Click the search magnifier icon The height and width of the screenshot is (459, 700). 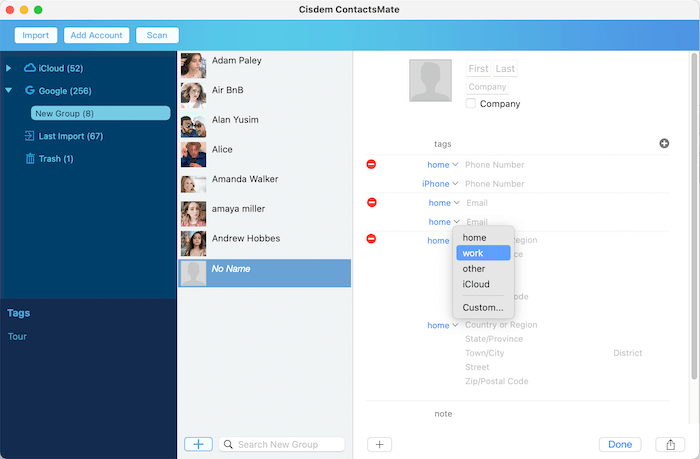[x=228, y=444]
